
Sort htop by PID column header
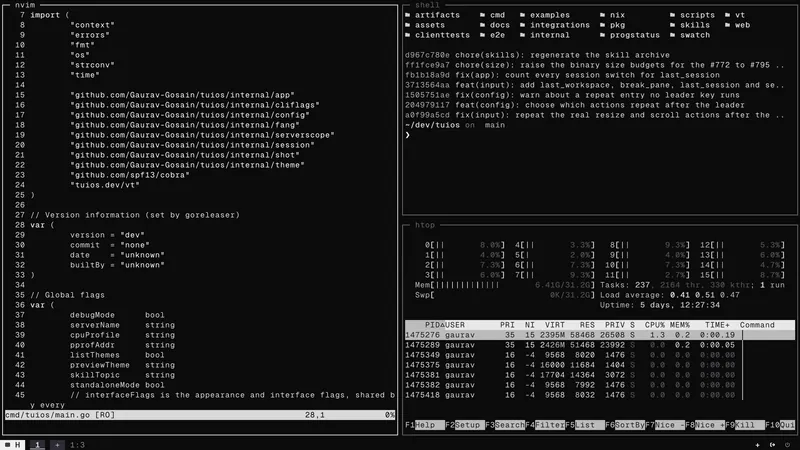pyautogui.click(x=433, y=325)
